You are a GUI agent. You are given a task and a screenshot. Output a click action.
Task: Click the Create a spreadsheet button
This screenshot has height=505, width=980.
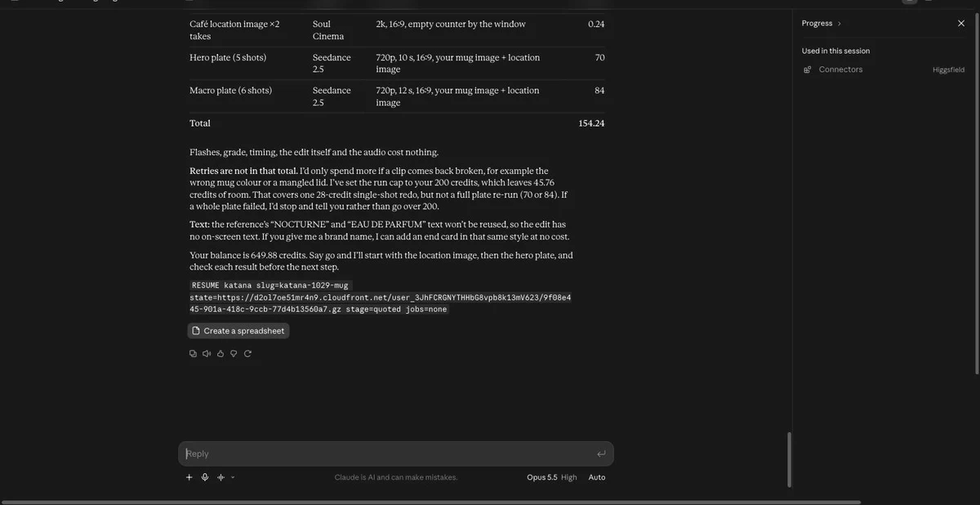[x=238, y=331]
